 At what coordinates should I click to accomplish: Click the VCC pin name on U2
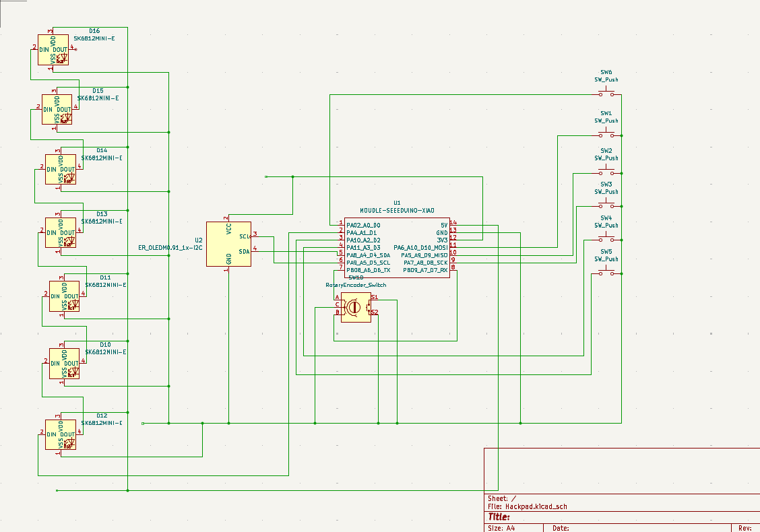229,229
